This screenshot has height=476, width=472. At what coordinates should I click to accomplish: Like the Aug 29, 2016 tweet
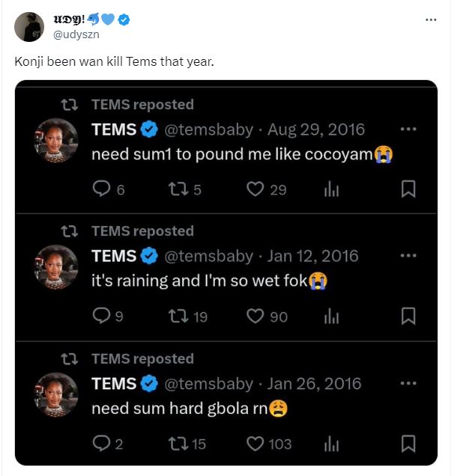[255, 189]
